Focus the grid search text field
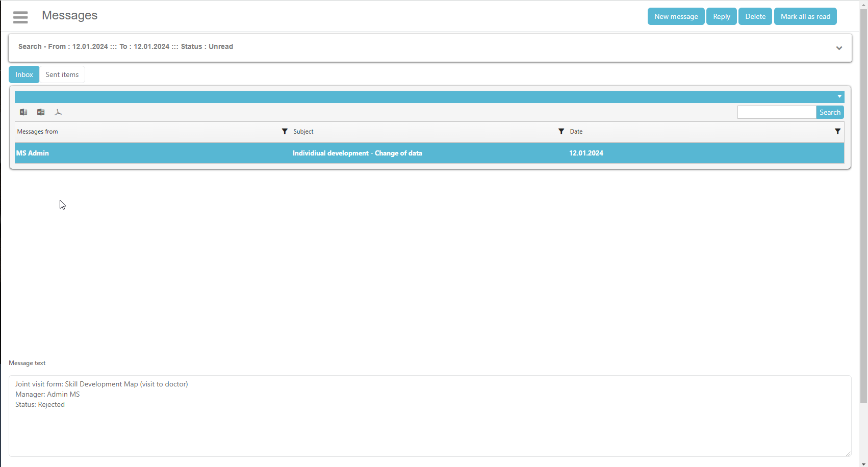Screen dimensions: 868x467 click(x=776, y=112)
